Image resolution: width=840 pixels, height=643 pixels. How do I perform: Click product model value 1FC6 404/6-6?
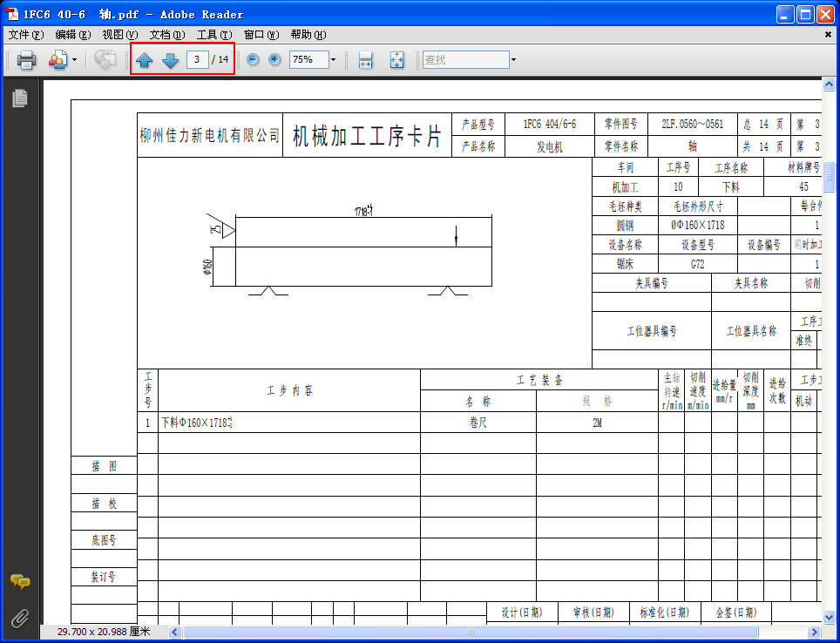pyautogui.click(x=550, y=125)
